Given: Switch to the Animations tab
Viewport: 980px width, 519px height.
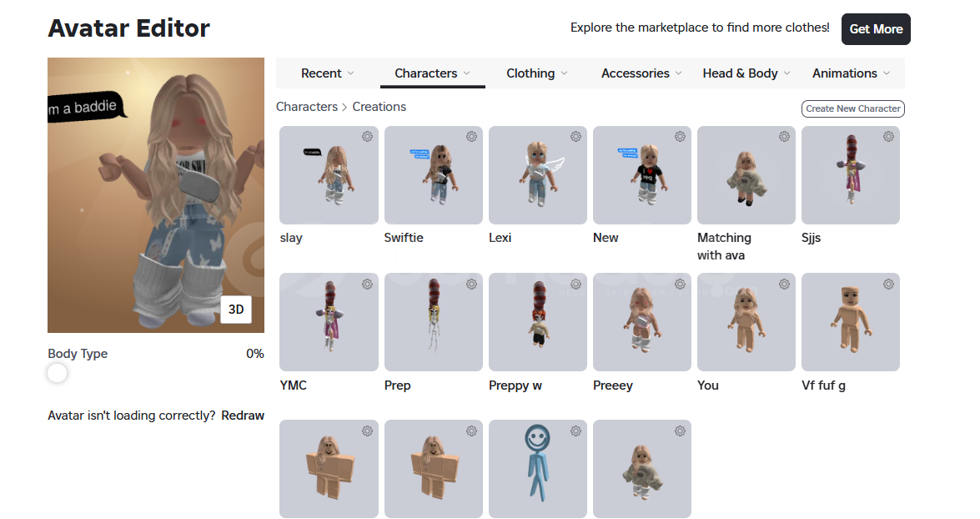Looking at the screenshot, I should tap(851, 73).
